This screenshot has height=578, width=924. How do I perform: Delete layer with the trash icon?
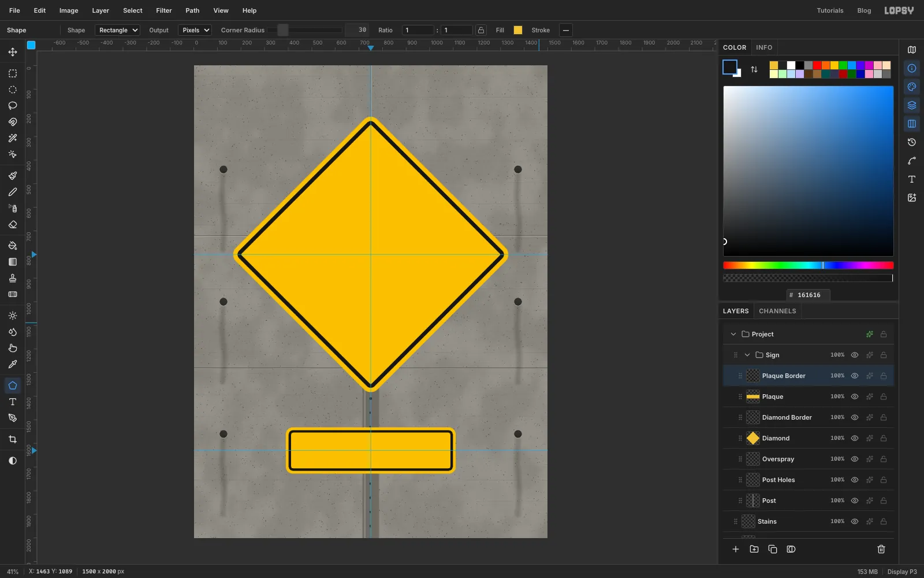pyautogui.click(x=881, y=549)
